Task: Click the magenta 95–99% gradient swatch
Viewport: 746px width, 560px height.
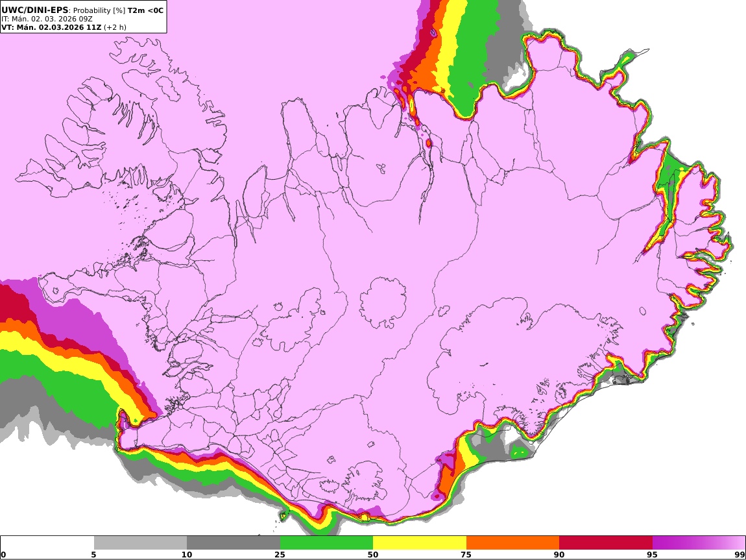Action: [699, 543]
